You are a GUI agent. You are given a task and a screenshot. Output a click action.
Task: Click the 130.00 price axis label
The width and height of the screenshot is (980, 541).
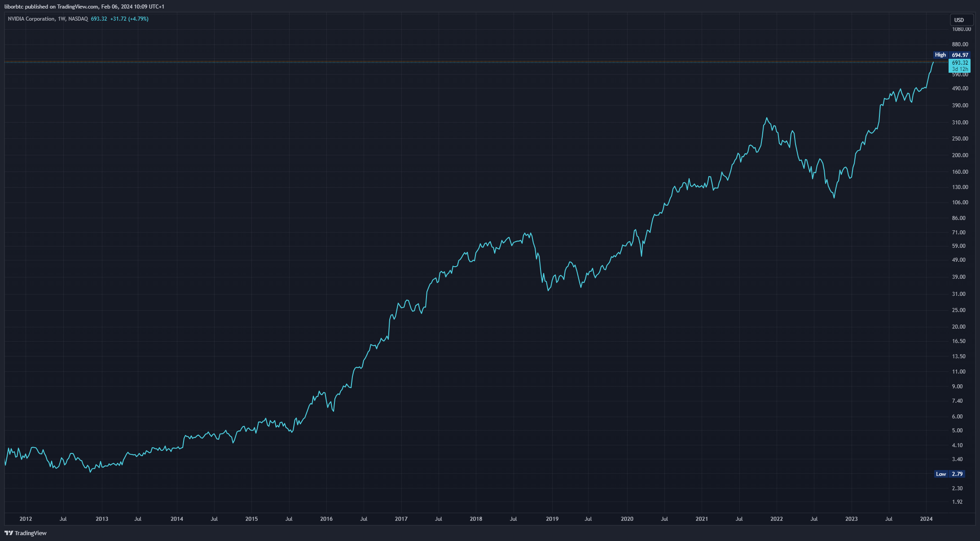960,187
